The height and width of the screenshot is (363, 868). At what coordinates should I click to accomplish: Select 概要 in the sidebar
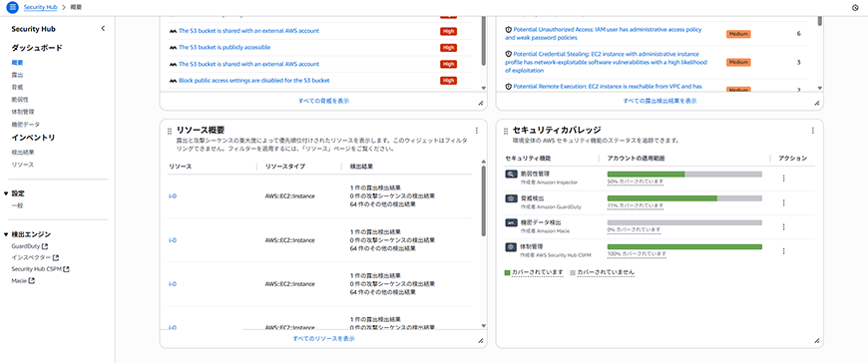[17, 63]
